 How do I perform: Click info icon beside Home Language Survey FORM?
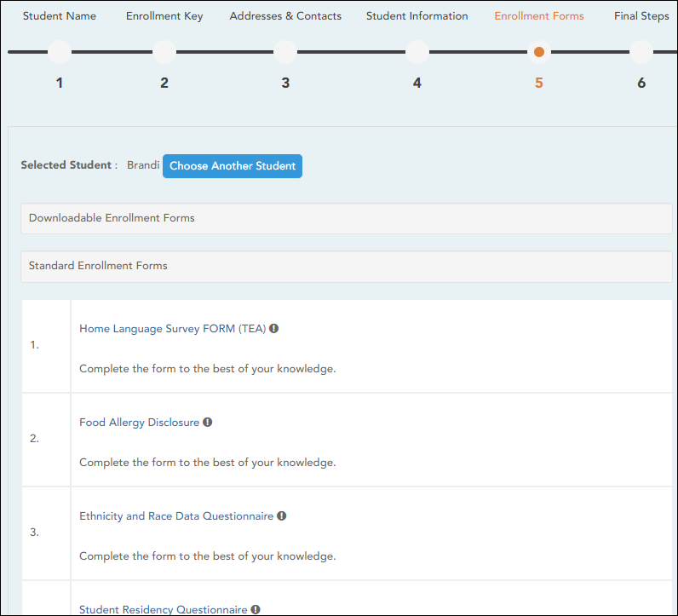(273, 328)
